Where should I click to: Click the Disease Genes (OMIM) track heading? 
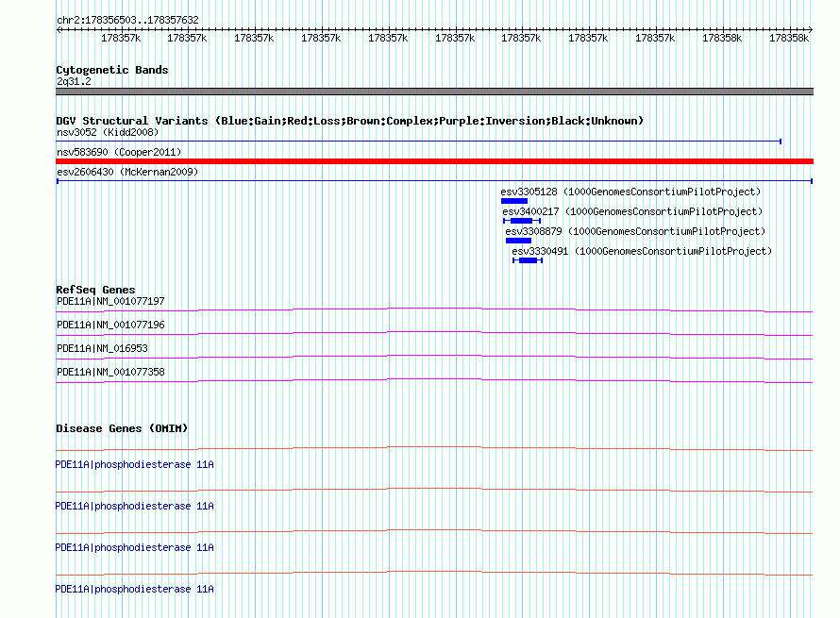click(122, 428)
